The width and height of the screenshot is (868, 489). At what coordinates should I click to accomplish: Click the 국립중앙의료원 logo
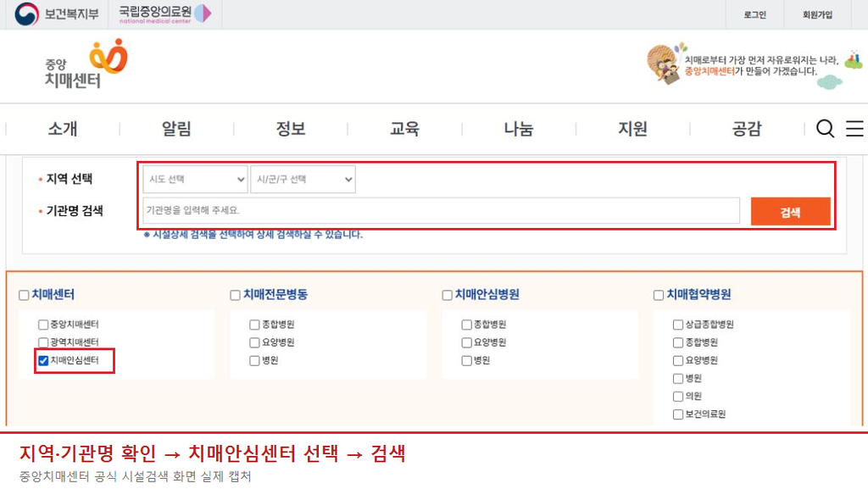point(165,14)
